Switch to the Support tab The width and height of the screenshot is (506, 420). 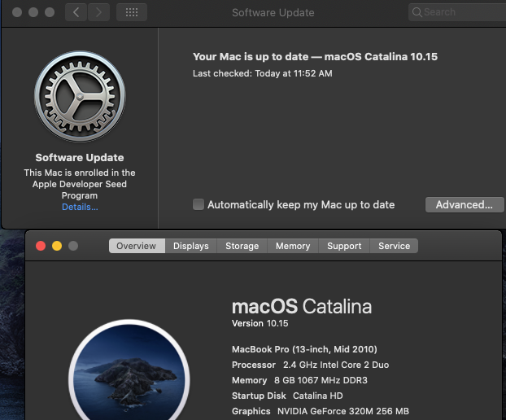point(344,246)
